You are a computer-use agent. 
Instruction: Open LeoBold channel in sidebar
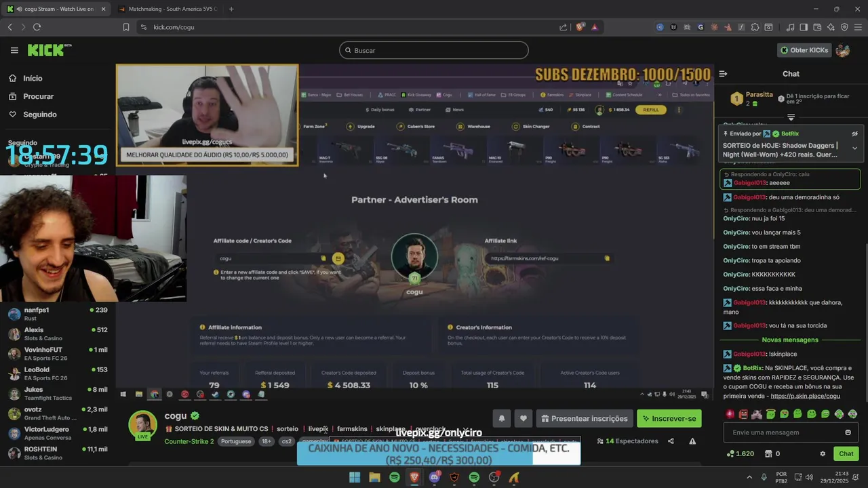(x=58, y=373)
